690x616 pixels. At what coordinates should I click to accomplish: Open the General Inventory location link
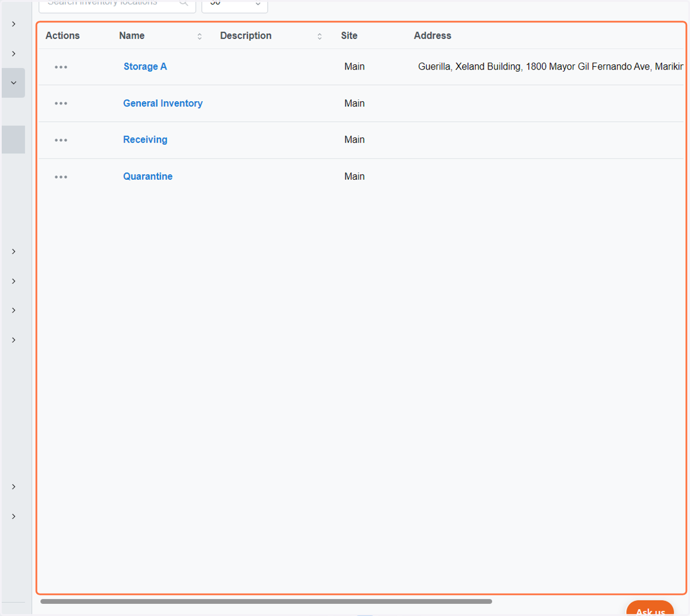point(163,103)
